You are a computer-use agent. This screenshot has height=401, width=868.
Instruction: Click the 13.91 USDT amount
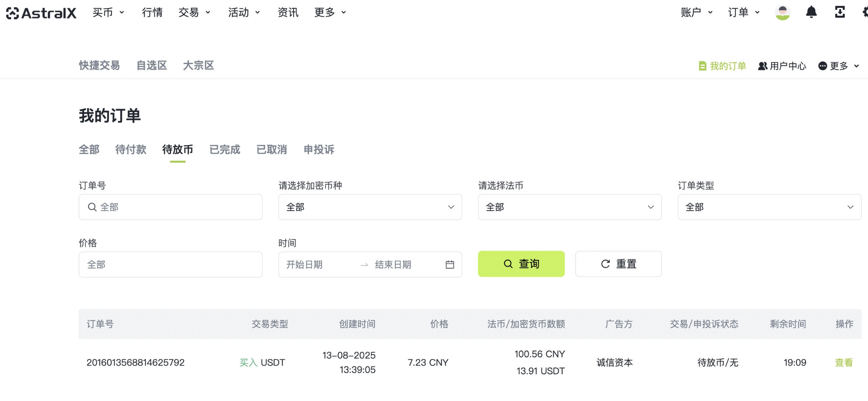click(541, 371)
